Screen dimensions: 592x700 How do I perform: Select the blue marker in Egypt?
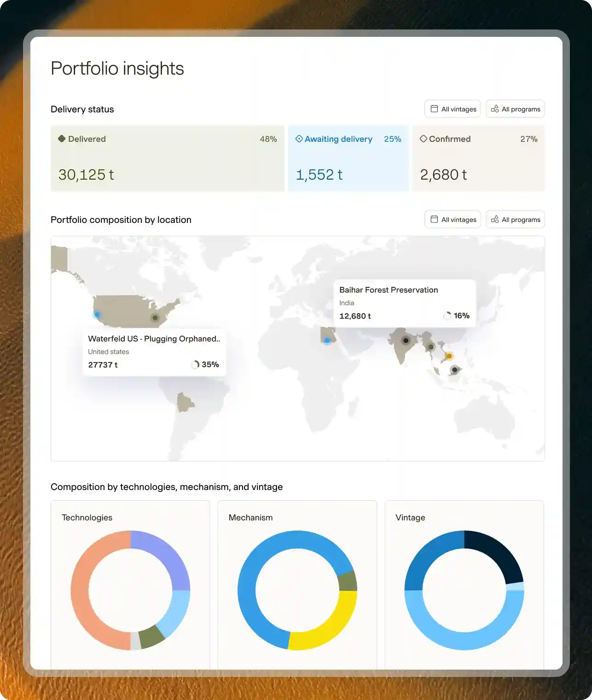(x=327, y=341)
